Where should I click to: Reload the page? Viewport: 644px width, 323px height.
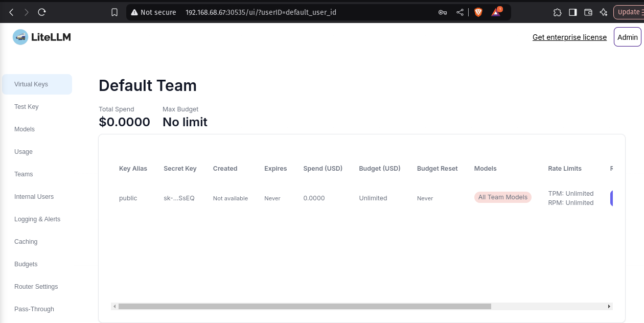[x=42, y=12]
